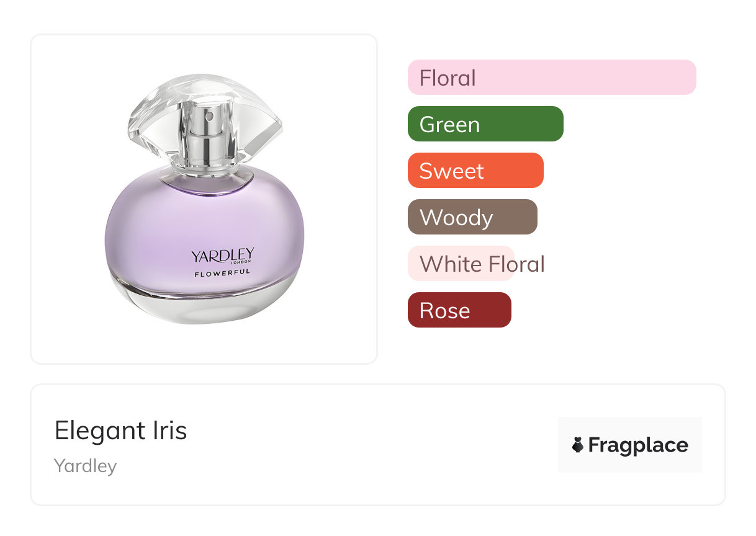Click the word Floral in the top bar
Image resolution: width=756 pixels, height=536 pixels.
coord(448,78)
